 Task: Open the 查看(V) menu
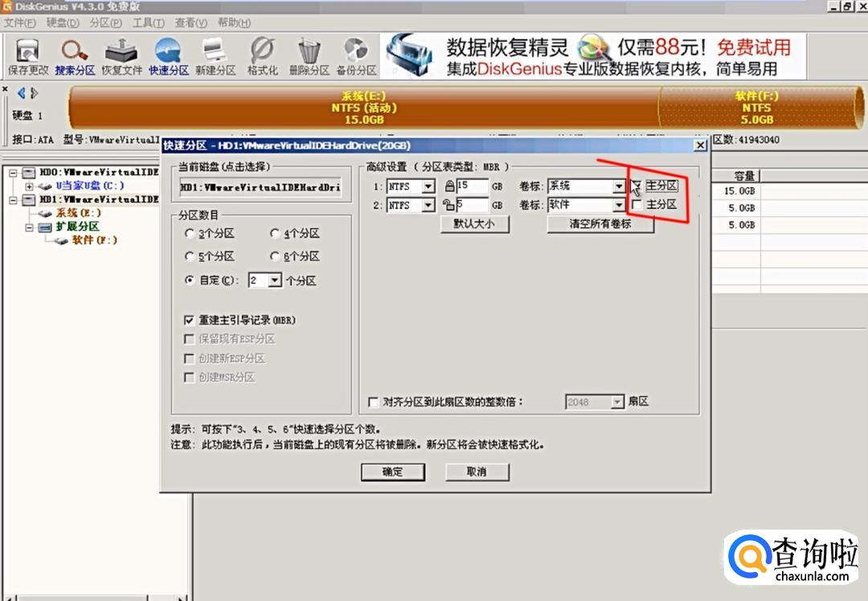coord(191,22)
